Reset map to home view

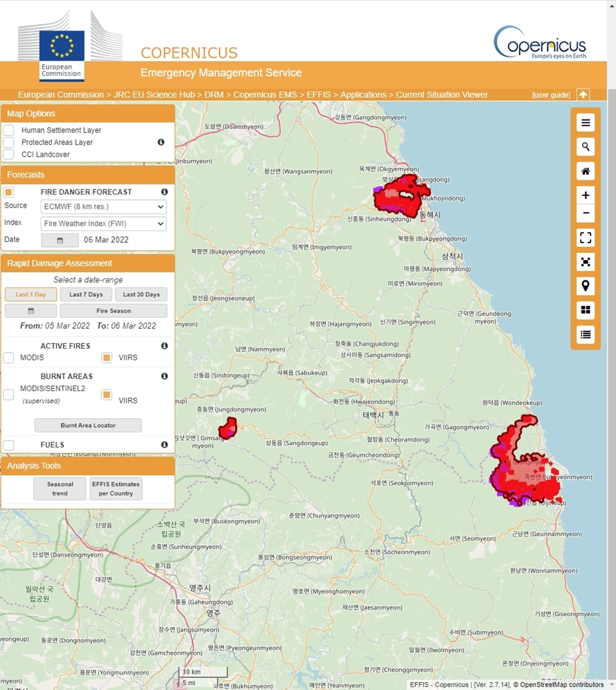(x=585, y=171)
